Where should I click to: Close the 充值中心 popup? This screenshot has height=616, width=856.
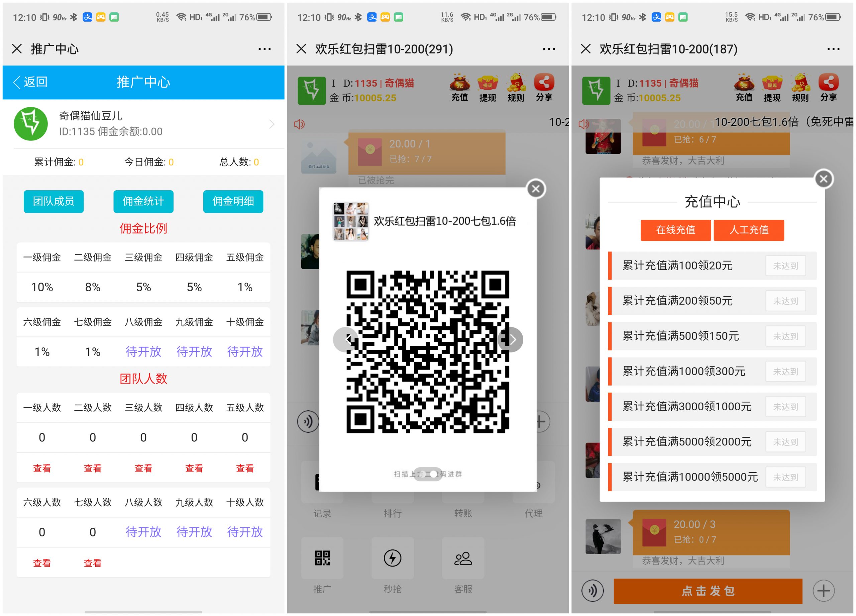(x=824, y=179)
